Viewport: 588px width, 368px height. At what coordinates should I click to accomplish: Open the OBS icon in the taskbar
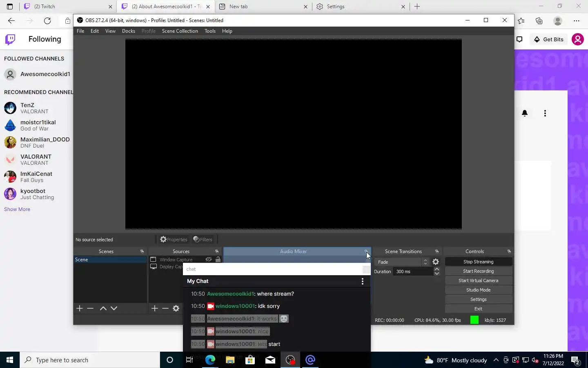290,360
